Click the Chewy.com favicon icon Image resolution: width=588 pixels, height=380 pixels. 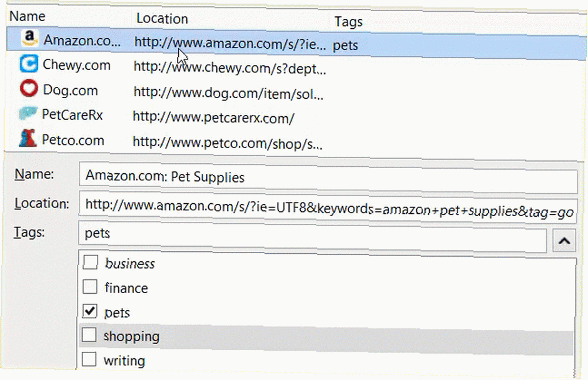[x=29, y=63]
